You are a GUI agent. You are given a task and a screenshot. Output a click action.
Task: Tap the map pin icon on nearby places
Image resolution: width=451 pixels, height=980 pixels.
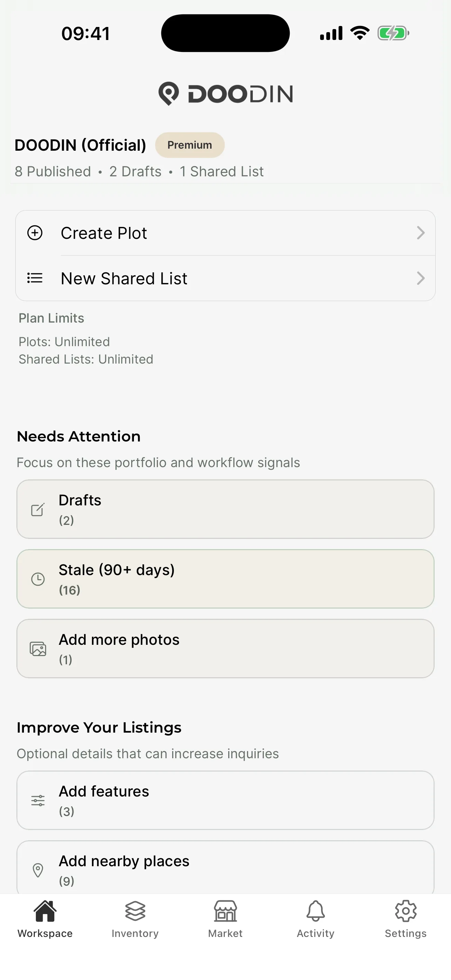point(38,870)
